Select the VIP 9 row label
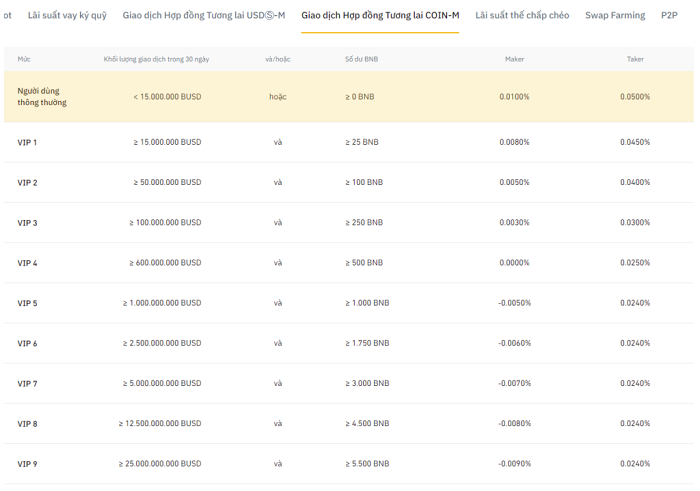The image size is (700, 491). [x=27, y=464]
